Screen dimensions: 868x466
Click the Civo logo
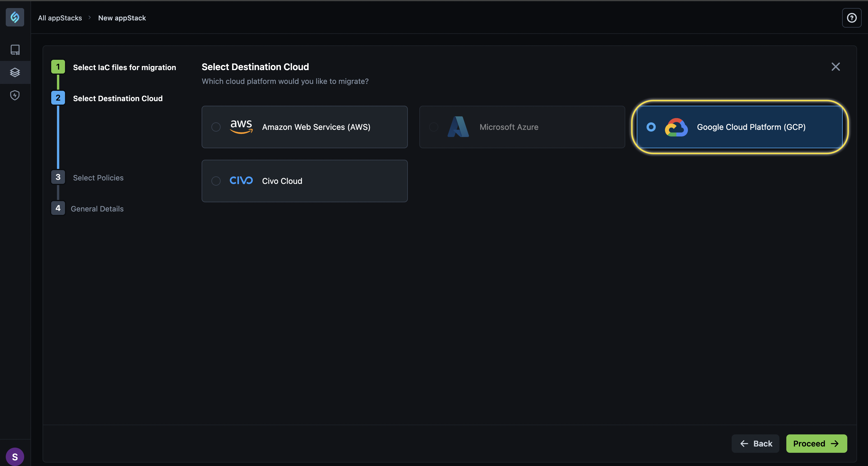[x=241, y=180]
